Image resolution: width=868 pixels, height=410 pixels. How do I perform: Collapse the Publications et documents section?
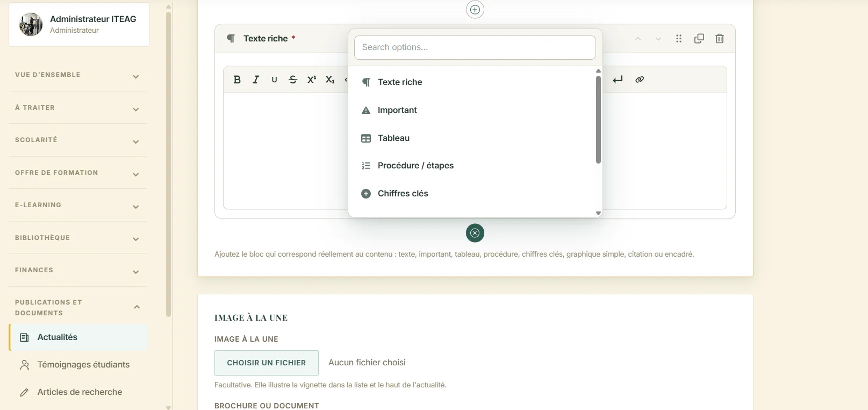78,307
